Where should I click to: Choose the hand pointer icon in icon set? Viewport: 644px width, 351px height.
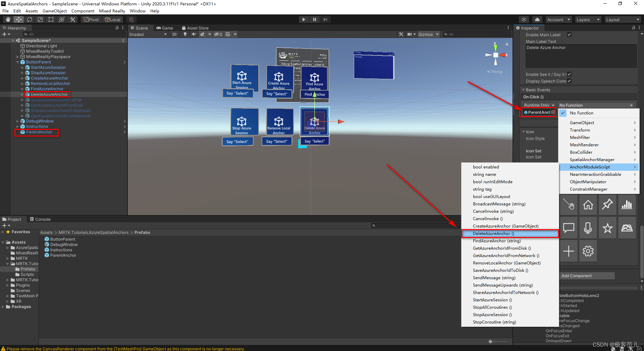click(x=569, y=205)
